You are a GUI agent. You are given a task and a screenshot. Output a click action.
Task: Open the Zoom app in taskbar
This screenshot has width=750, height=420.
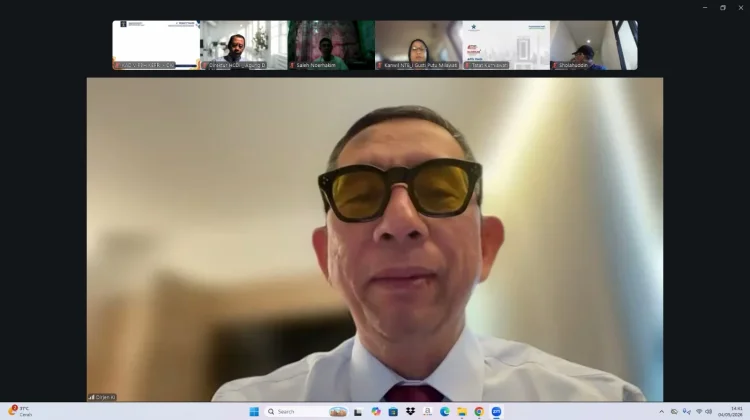click(496, 411)
